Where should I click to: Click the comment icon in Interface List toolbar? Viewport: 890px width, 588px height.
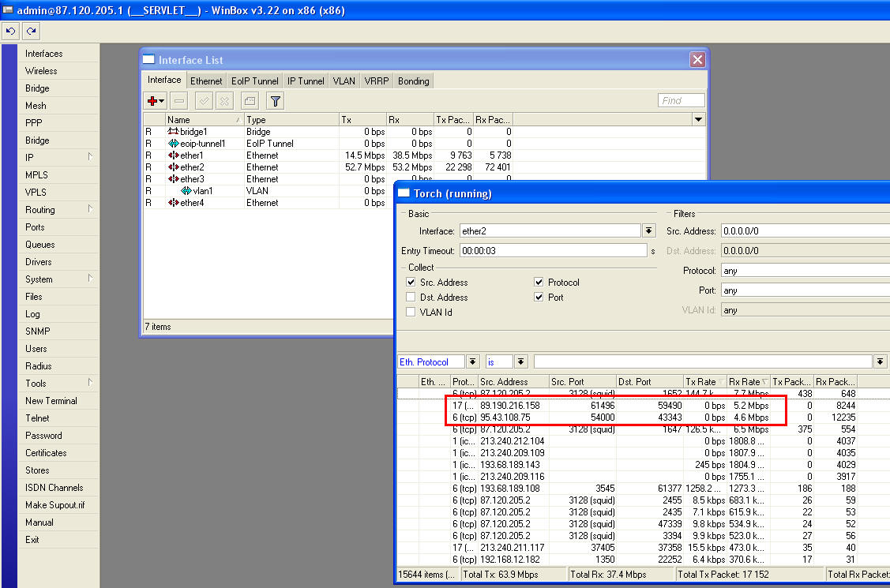click(250, 101)
